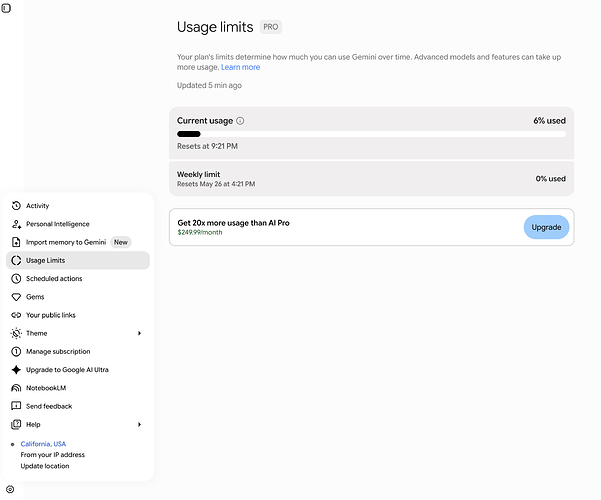
Task: Click the '0% used' weekly value
Action: point(550,179)
